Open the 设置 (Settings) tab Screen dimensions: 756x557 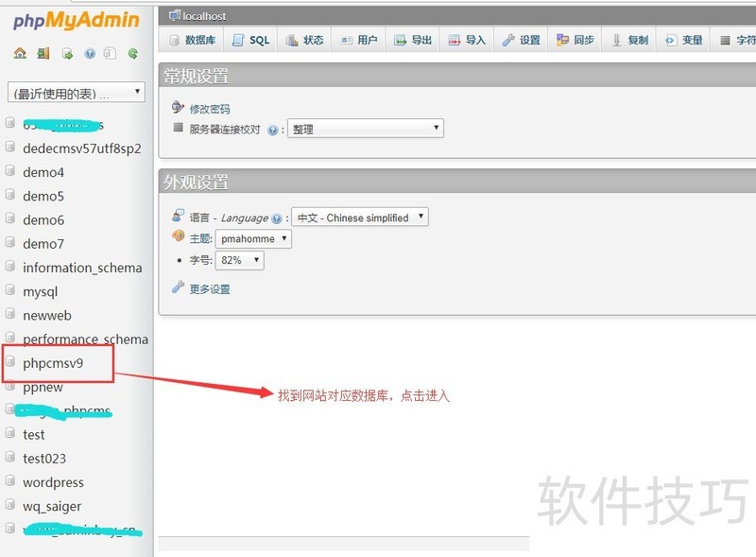point(522,40)
